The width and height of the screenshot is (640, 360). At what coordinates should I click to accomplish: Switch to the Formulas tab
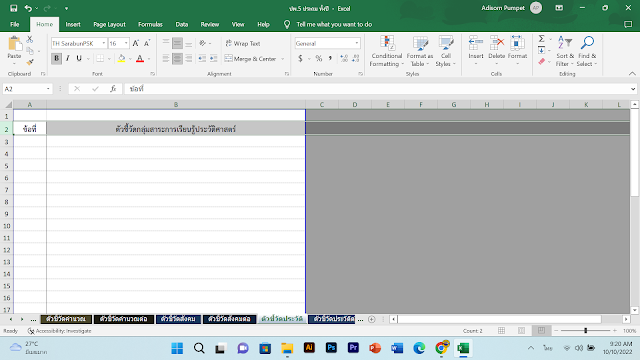pyautogui.click(x=150, y=24)
